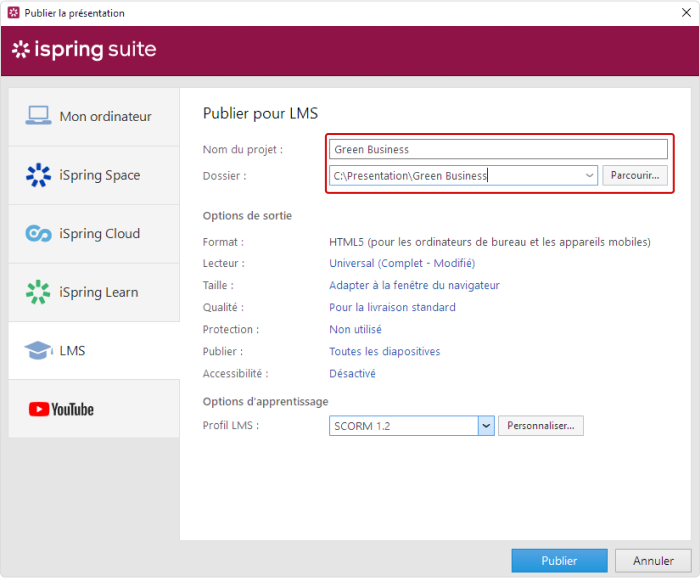Click the HTML5 format description text
700x578 pixels.
(x=490, y=242)
